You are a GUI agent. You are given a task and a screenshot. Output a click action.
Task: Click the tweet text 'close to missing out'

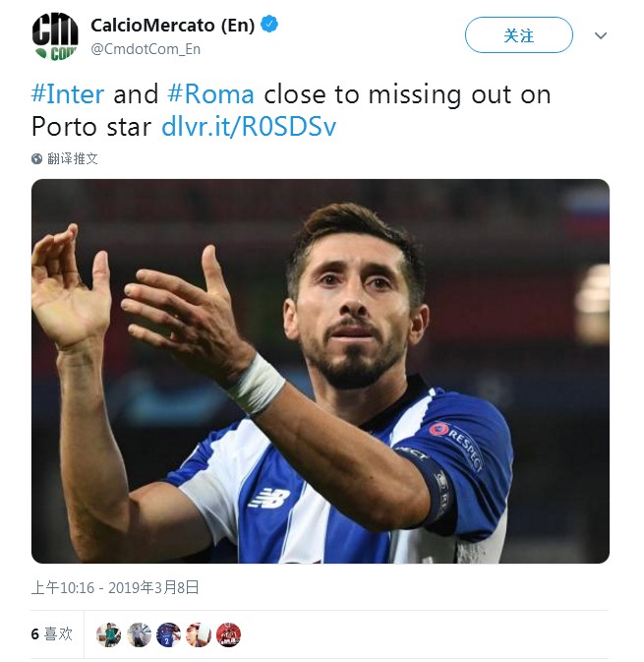tap(363, 94)
